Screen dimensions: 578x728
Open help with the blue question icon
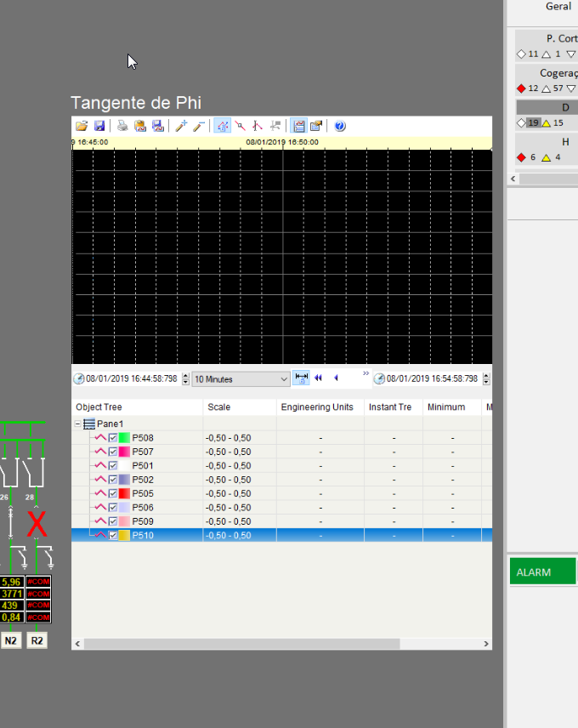339,126
